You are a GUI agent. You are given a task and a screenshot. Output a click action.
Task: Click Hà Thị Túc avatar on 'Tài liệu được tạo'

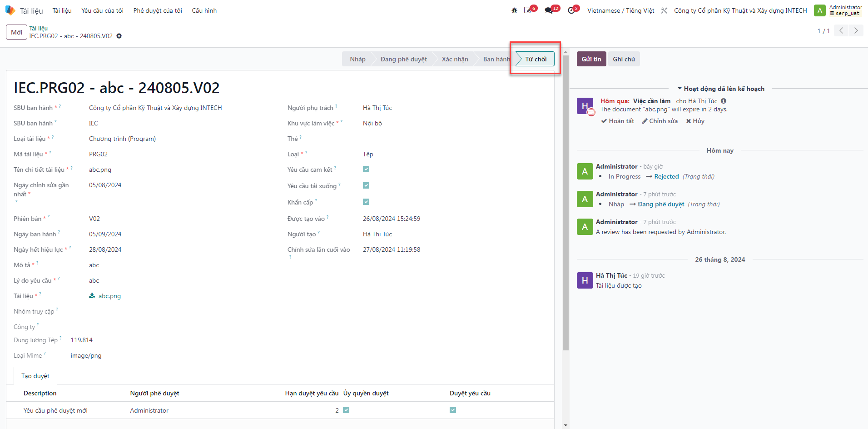click(x=585, y=280)
